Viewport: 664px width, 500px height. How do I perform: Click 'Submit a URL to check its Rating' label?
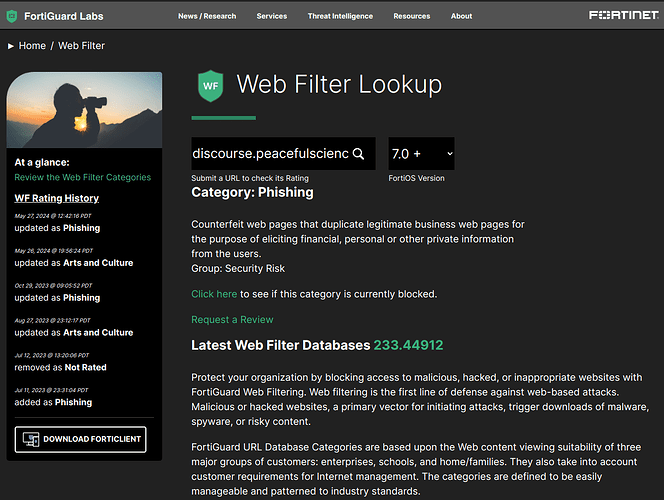(x=250, y=178)
